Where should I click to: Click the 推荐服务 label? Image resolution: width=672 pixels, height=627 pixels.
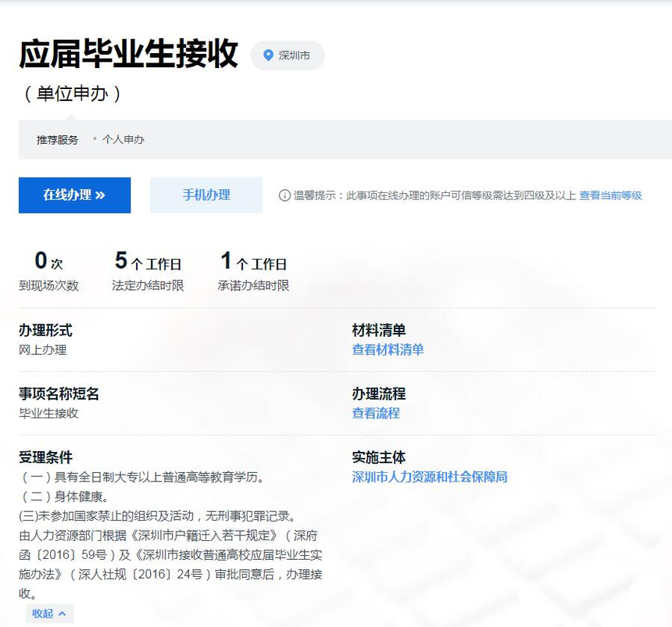point(57,140)
